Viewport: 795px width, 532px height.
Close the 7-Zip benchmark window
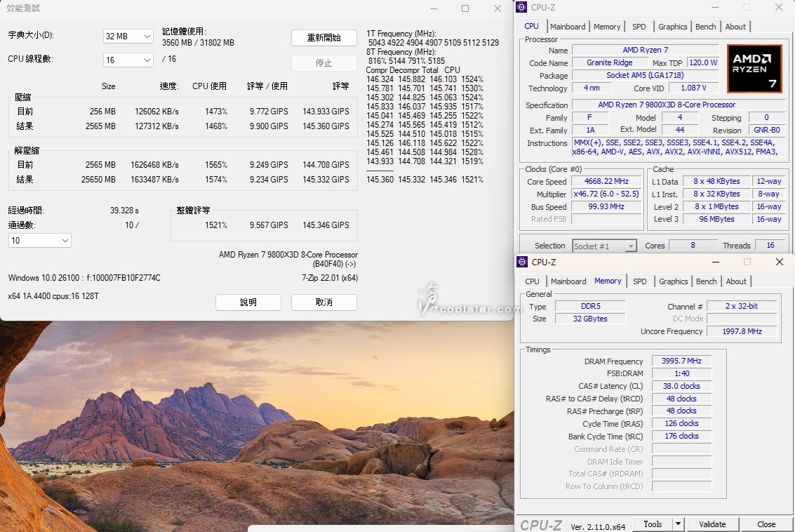click(497, 8)
